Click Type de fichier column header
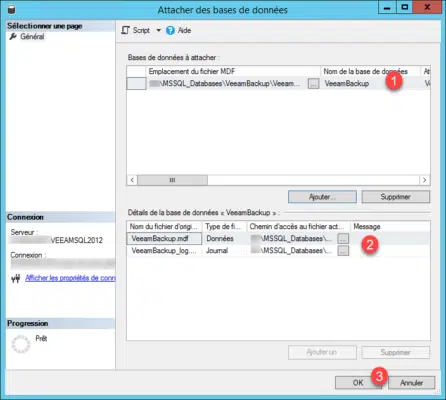 pos(225,227)
